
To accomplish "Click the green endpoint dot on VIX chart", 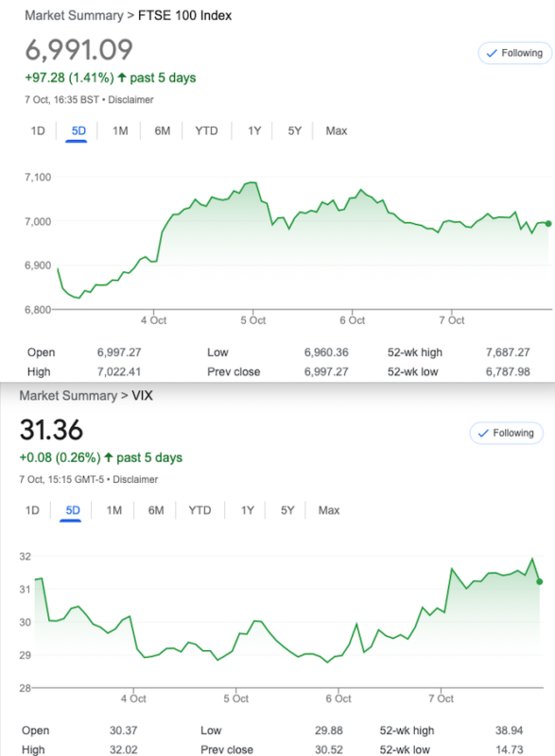I will [540, 582].
